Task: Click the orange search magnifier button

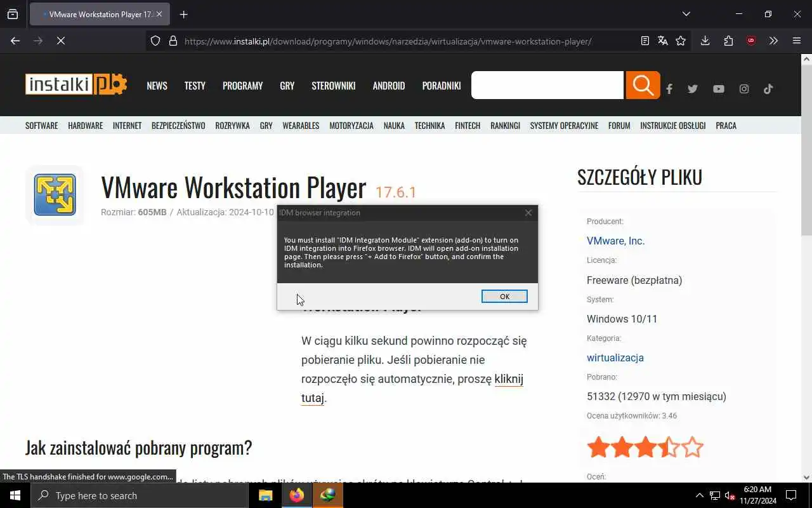Action: click(643, 85)
